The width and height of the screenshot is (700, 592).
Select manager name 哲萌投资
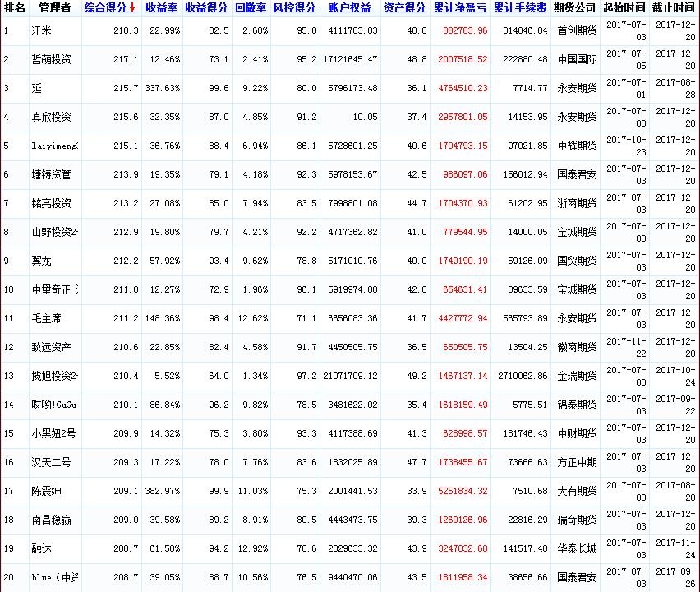pos(51,59)
